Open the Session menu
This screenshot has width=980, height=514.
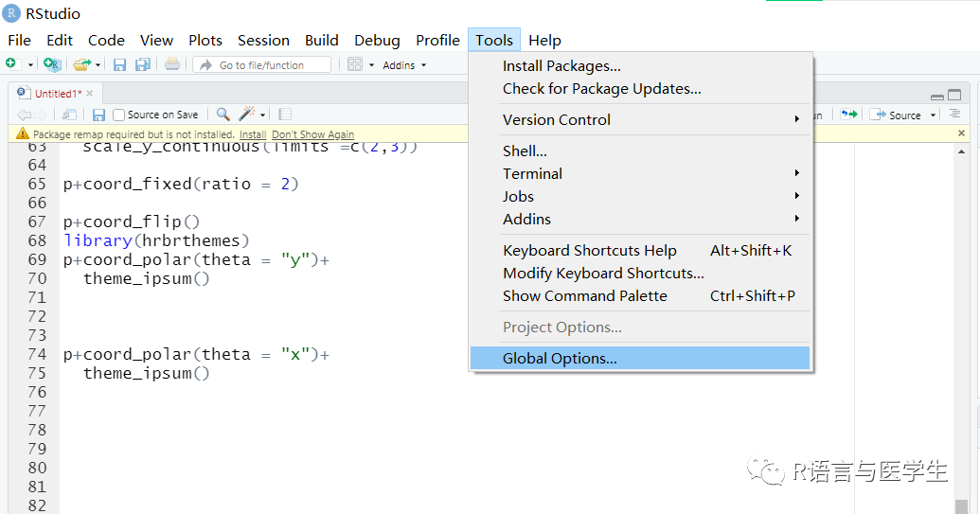coord(263,40)
